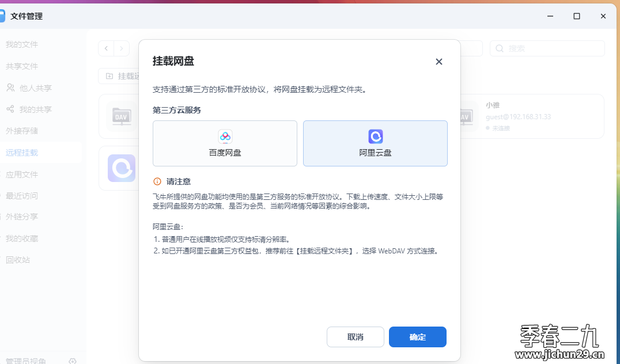Minimize the 文件管理 window

click(550, 16)
